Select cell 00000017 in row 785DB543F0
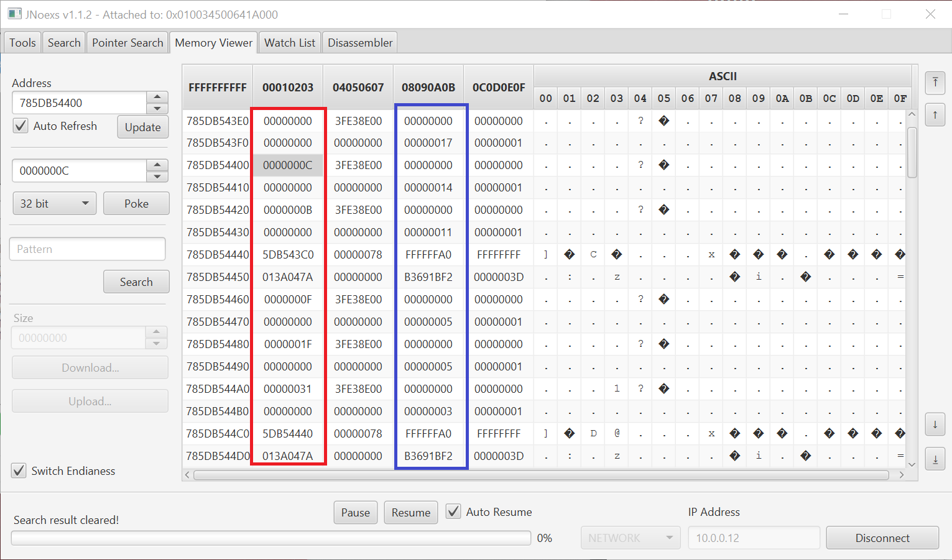The image size is (952, 560). 428,143
